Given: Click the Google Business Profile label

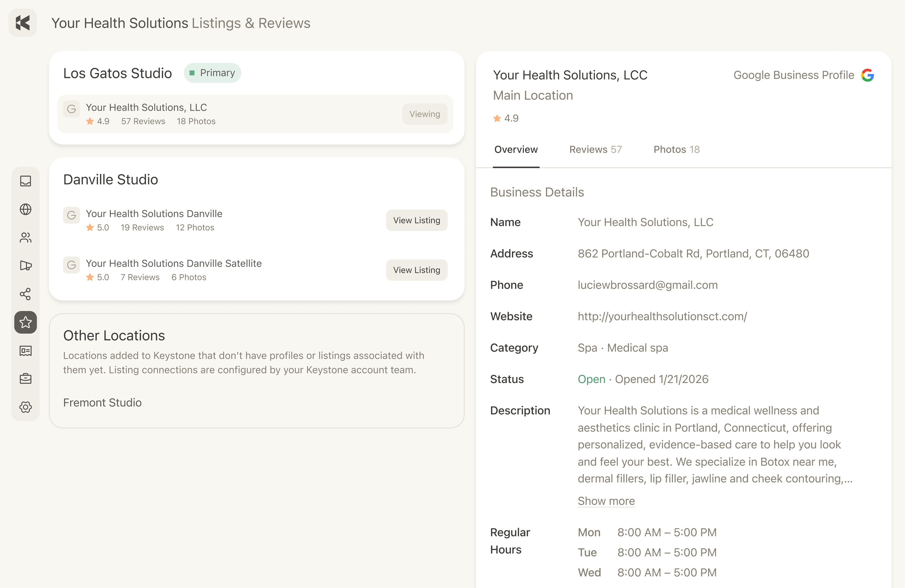Looking at the screenshot, I should [794, 75].
